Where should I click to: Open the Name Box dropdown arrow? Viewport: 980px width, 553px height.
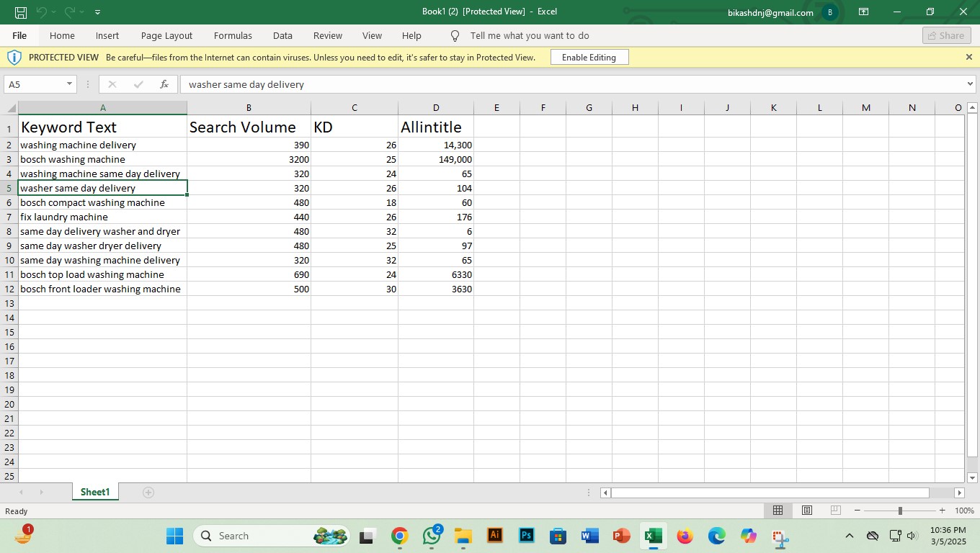[x=70, y=84]
